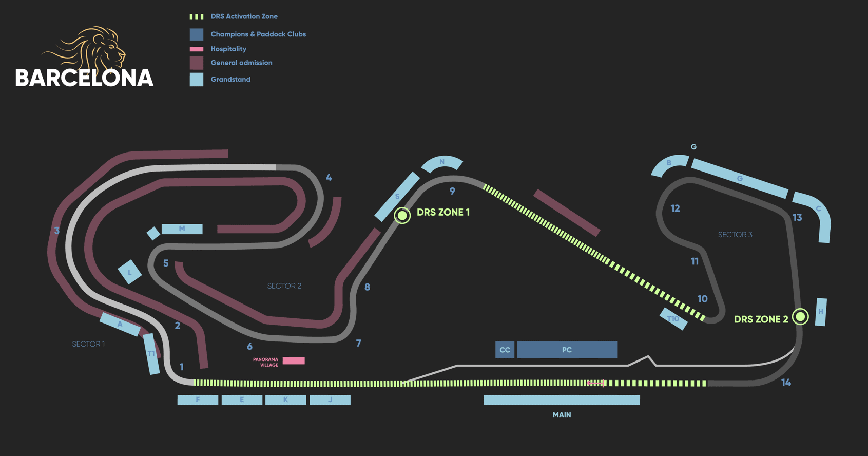Click the turn 10 number marker

(x=702, y=299)
